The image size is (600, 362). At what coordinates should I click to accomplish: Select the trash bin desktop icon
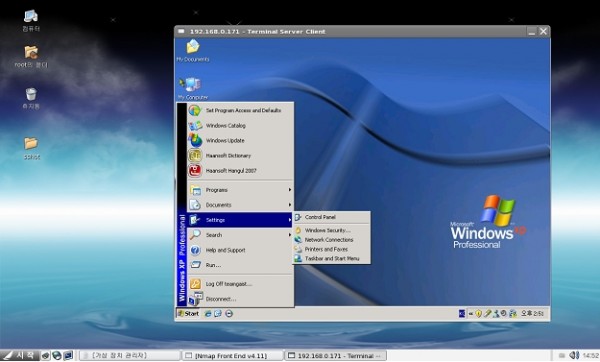[x=31, y=98]
